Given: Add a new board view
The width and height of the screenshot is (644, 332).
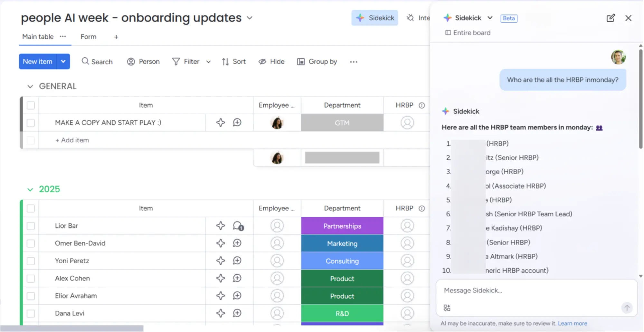Looking at the screenshot, I should click(x=116, y=37).
